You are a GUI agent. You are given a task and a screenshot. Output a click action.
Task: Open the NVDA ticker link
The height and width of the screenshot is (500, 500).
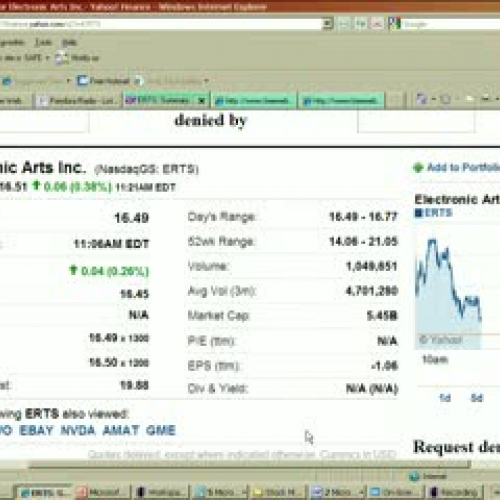78,430
